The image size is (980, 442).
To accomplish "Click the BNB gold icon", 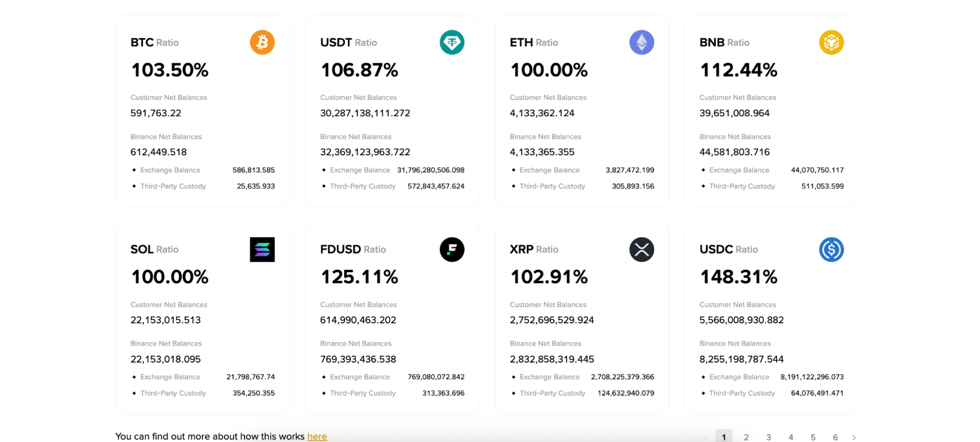I will point(832,42).
